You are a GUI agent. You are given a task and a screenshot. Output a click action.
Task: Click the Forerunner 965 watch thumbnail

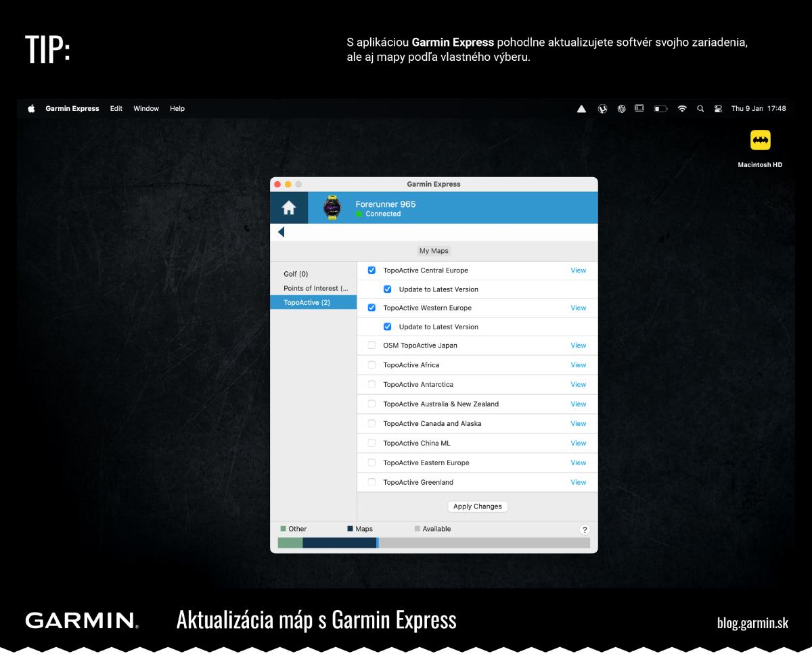(332, 208)
